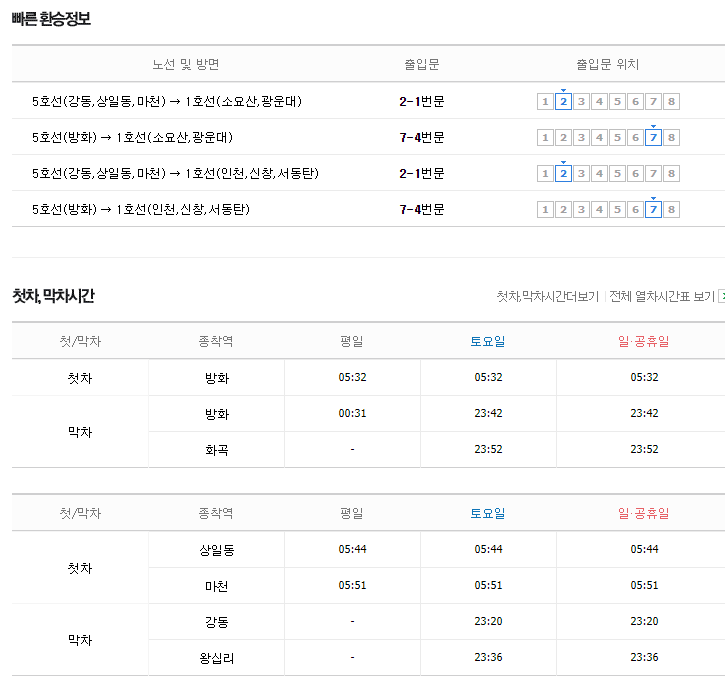
Task: Click door position 5 box in fourth row
Action: [617, 209]
